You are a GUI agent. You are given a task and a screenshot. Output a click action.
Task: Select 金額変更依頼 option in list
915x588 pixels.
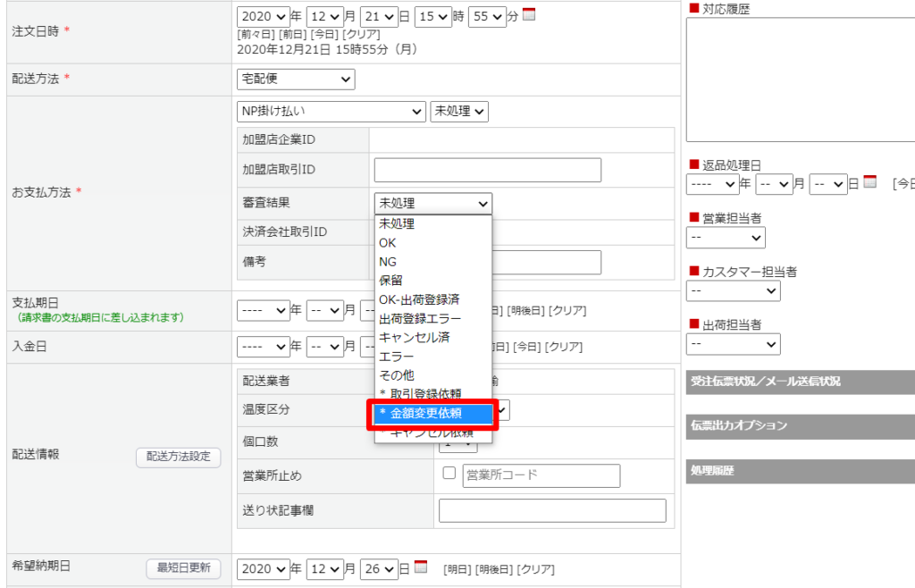pos(433,414)
